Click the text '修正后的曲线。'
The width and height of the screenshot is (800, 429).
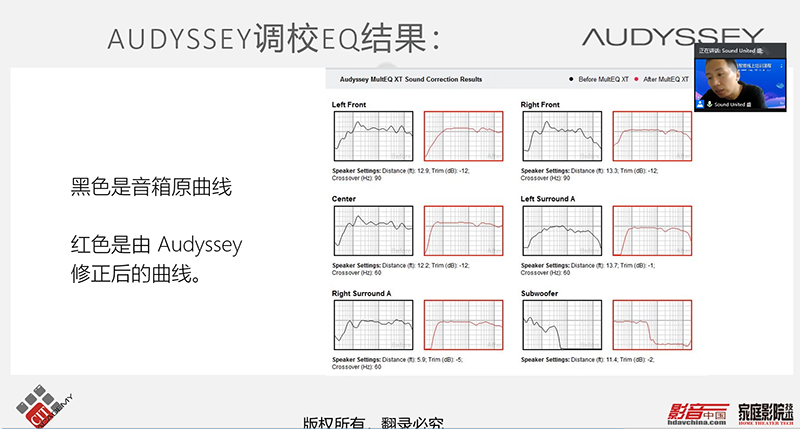(136, 274)
